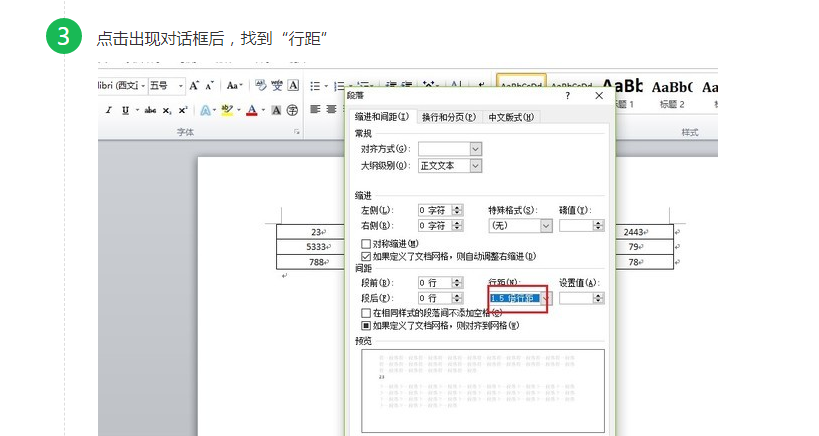The width and height of the screenshot is (819, 436).
Task: Switch to the 中文版式 tab
Action: point(511,117)
